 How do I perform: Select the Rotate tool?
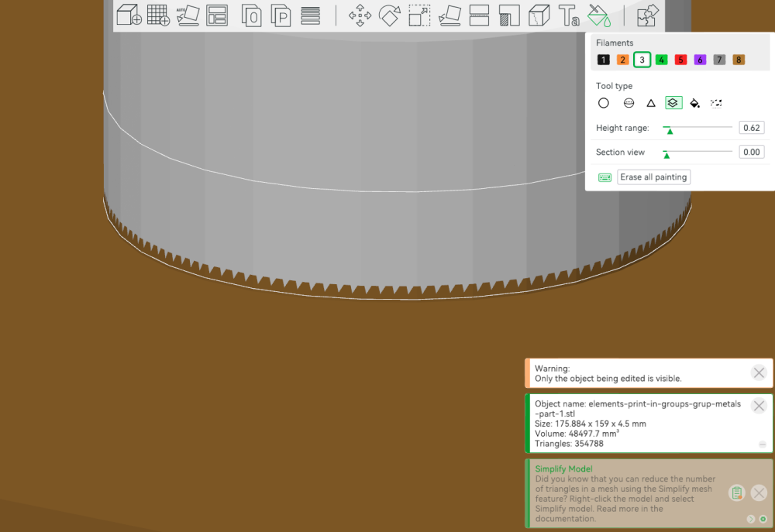390,15
